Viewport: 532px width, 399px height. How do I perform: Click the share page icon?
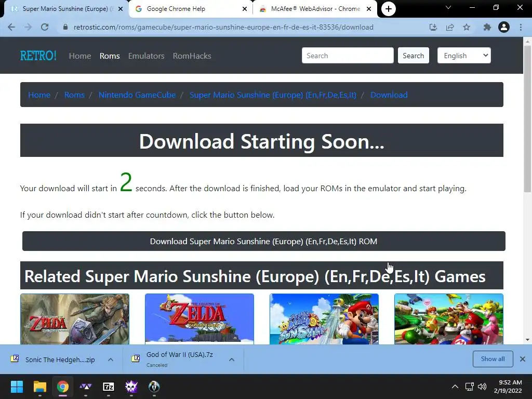[450, 27]
